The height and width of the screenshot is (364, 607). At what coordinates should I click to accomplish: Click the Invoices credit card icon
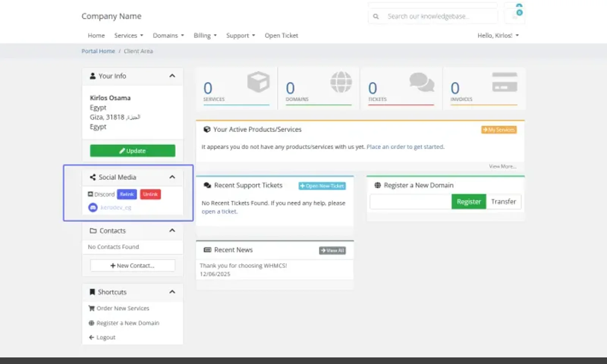505,82
